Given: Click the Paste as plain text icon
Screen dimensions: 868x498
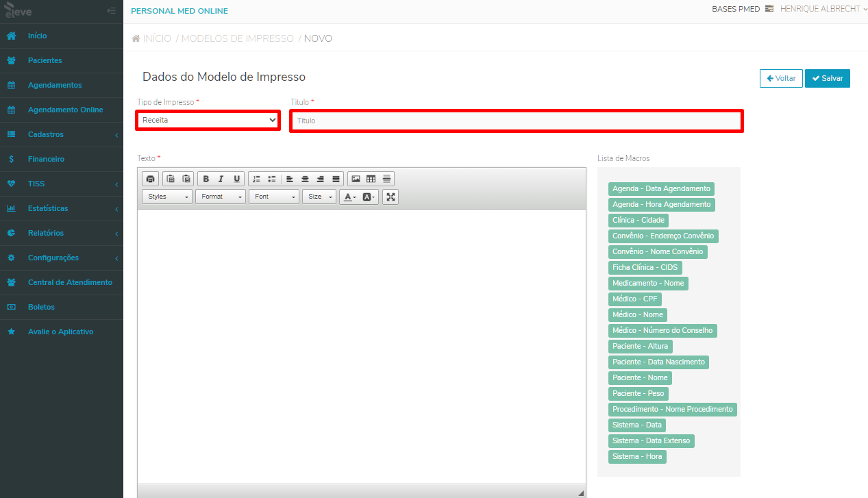Looking at the screenshot, I should [x=171, y=179].
